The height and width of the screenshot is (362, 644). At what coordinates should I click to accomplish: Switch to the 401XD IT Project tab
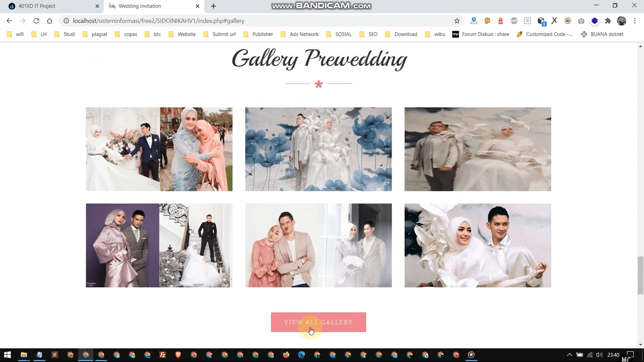pyautogui.click(x=37, y=6)
